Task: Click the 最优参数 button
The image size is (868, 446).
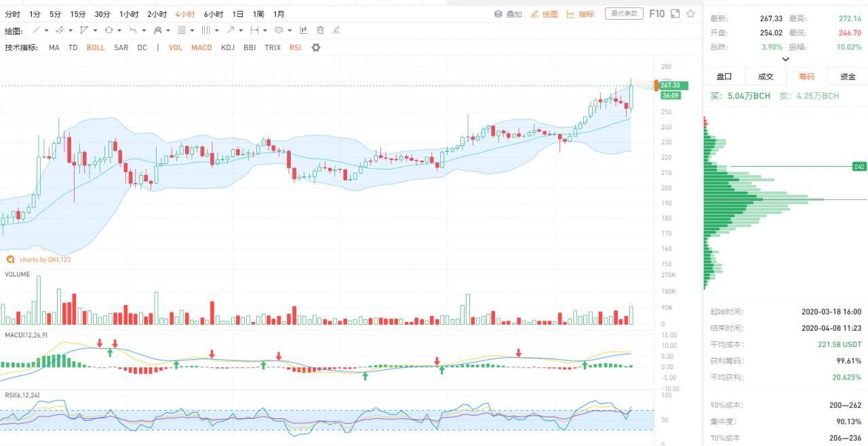Action: [624, 14]
